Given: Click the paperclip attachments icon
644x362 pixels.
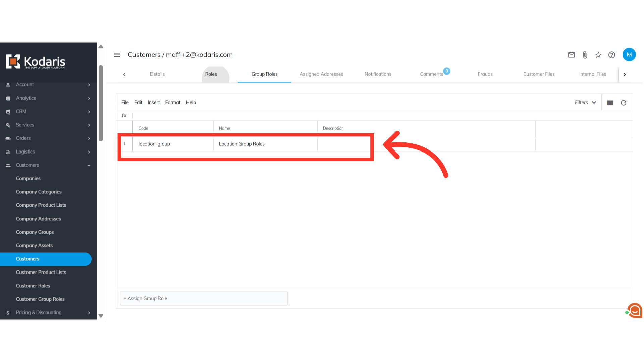Looking at the screenshot, I should (x=585, y=55).
